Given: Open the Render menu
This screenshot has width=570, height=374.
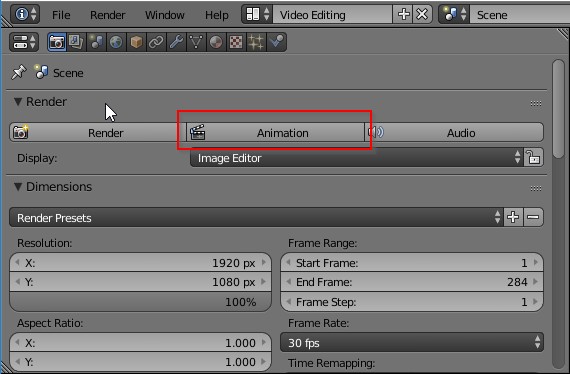Looking at the screenshot, I should coord(108,15).
